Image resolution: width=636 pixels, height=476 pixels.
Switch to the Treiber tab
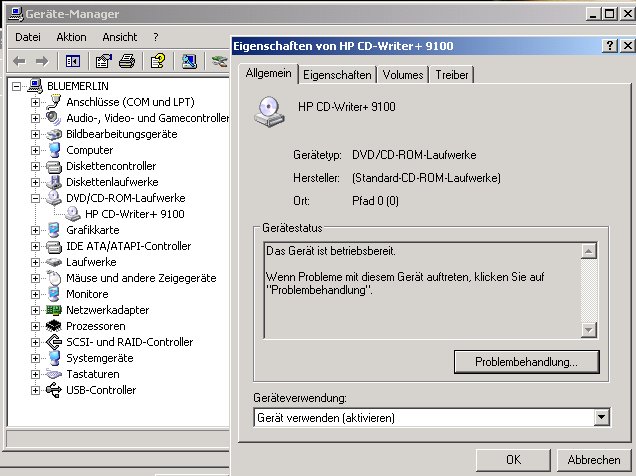pyautogui.click(x=451, y=75)
